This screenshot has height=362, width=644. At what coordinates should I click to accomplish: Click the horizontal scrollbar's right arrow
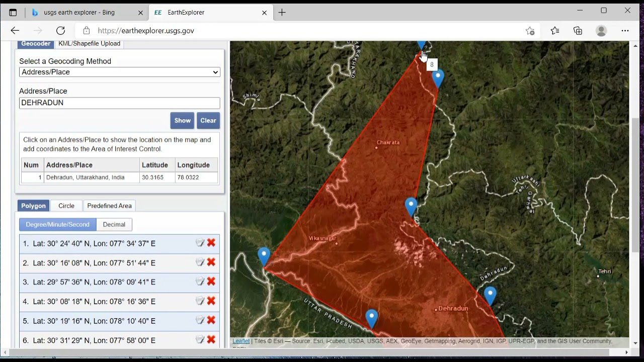tap(627, 352)
